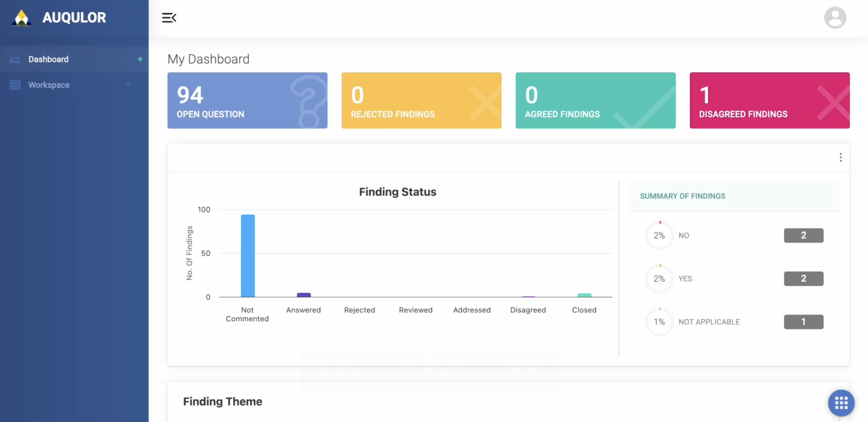This screenshot has height=422, width=868.
Task: Click the Finding Status chart title
Action: pyautogui.click(x=398, y=191)
